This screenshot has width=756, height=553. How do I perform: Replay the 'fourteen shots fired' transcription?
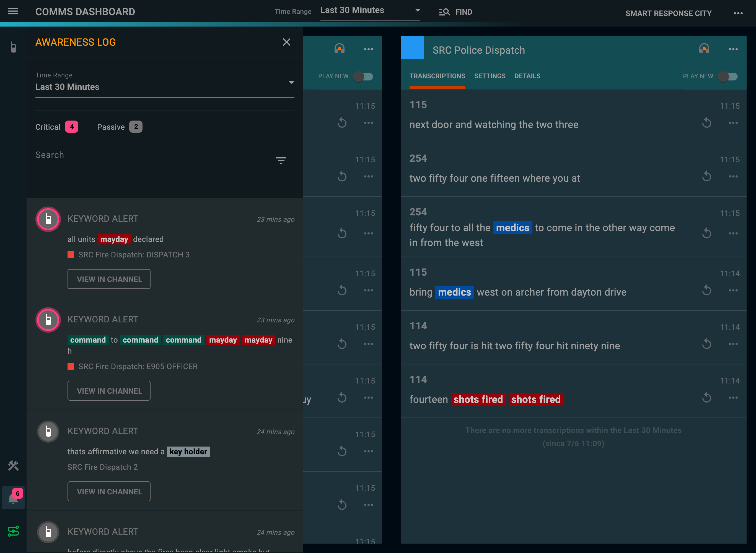pos(707,397)
